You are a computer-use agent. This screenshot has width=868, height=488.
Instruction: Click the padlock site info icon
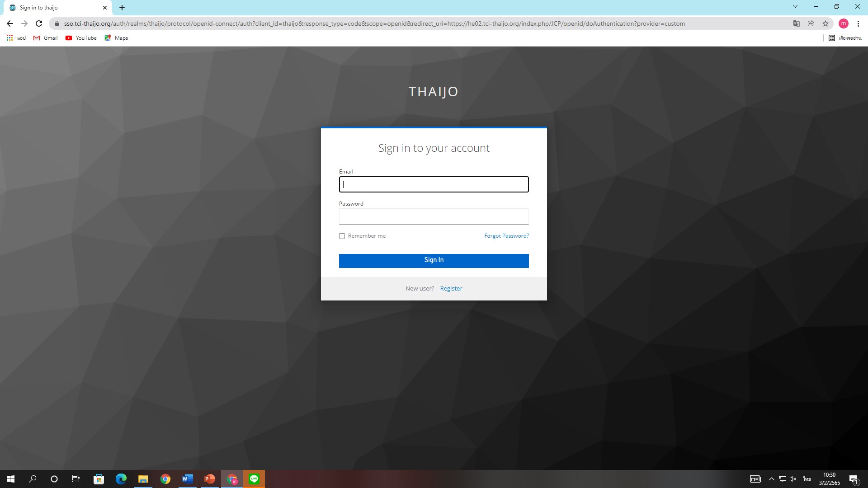(57, 23)
